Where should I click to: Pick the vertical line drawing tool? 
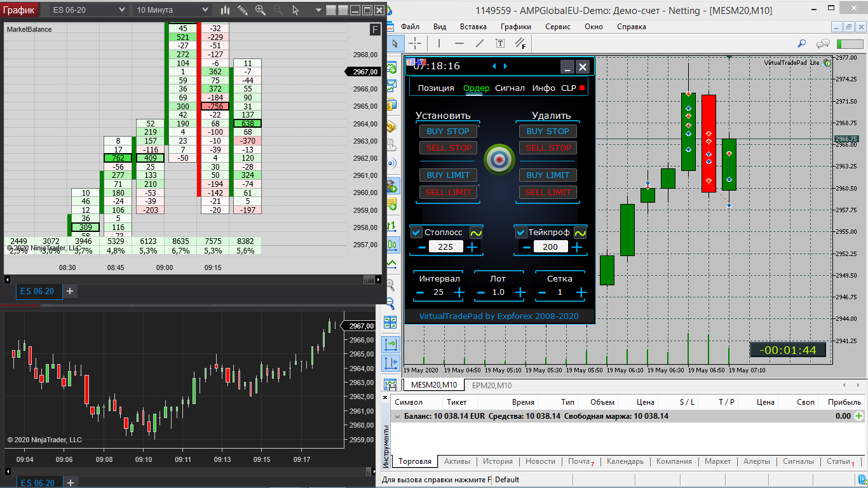point(438,43)
